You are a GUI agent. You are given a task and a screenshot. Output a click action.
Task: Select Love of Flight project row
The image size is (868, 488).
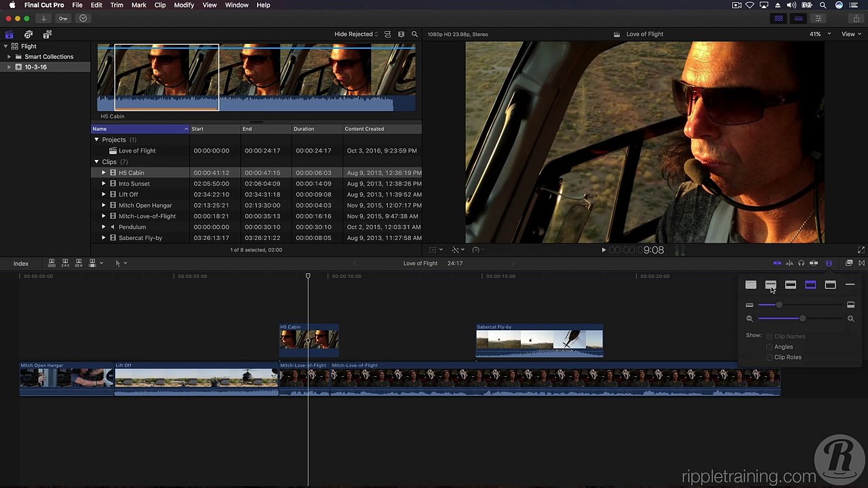(x=256, y=150)
